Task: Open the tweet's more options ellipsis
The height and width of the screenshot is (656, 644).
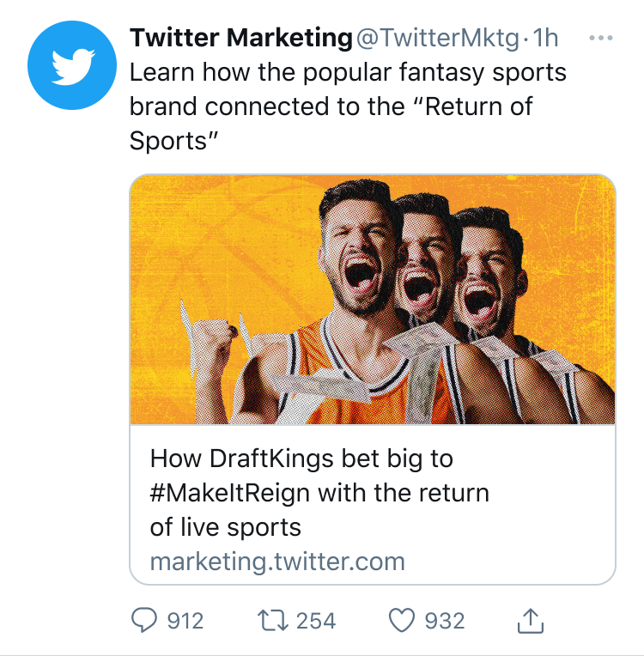Action: click(604, 39)
